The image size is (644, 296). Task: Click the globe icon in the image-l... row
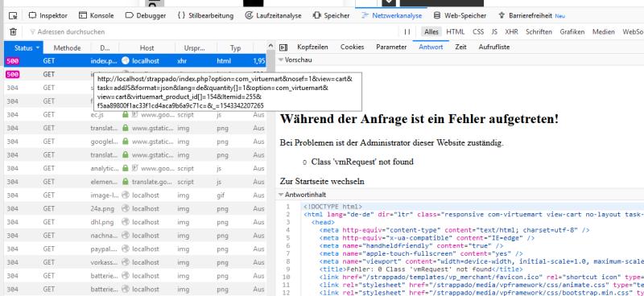(126, 195)
